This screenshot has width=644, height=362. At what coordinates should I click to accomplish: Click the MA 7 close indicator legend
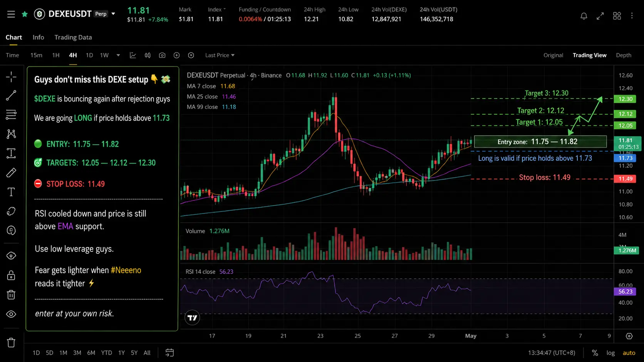211,86
